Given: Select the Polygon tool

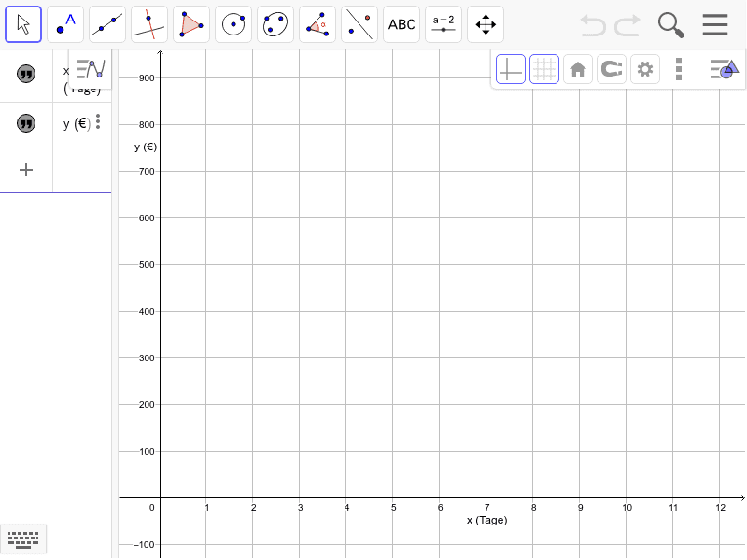Looking at the screenshot, I should (191, 24).
